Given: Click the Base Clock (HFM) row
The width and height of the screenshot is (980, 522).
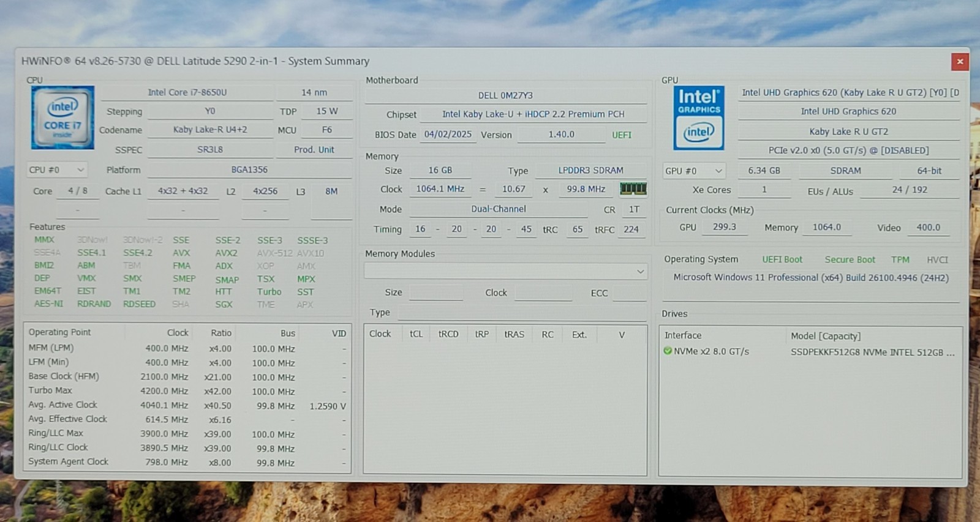Looking at the screenshot, I should pyautogui.click(x=187, y=377).
